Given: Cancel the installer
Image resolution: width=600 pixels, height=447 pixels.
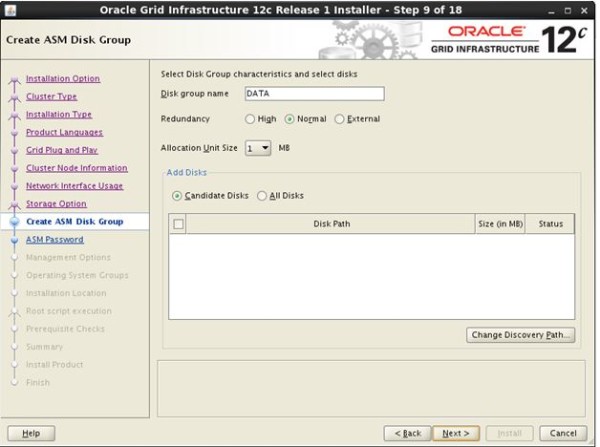Looking at the screenshot, I should tap(563, 433).
